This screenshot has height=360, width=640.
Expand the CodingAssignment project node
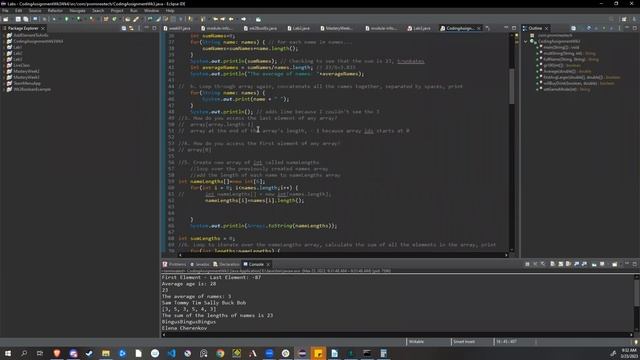4,41
